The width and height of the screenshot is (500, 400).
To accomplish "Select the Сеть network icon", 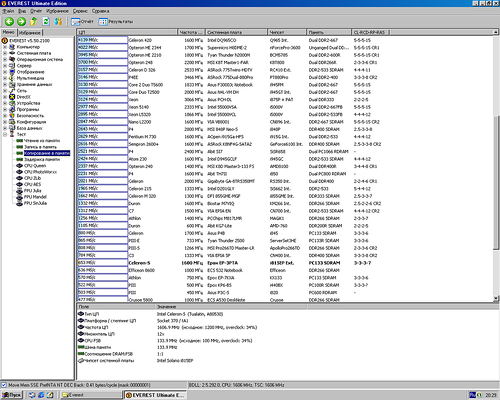I will coord(12,91).
